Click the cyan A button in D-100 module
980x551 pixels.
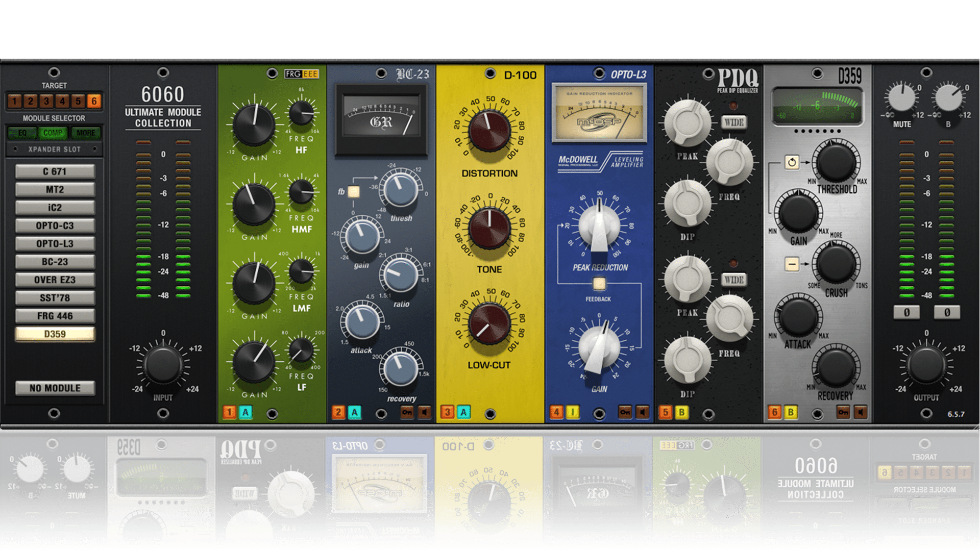pos(463,412)
